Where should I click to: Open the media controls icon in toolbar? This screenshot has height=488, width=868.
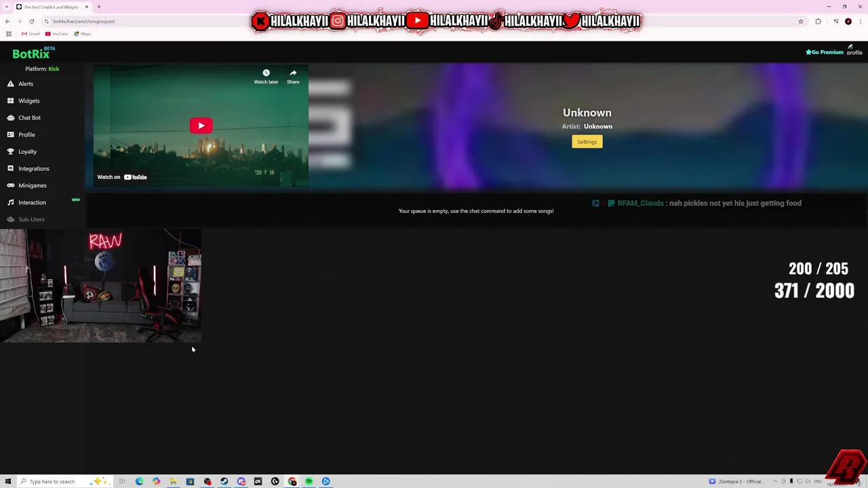click(835, 21)
